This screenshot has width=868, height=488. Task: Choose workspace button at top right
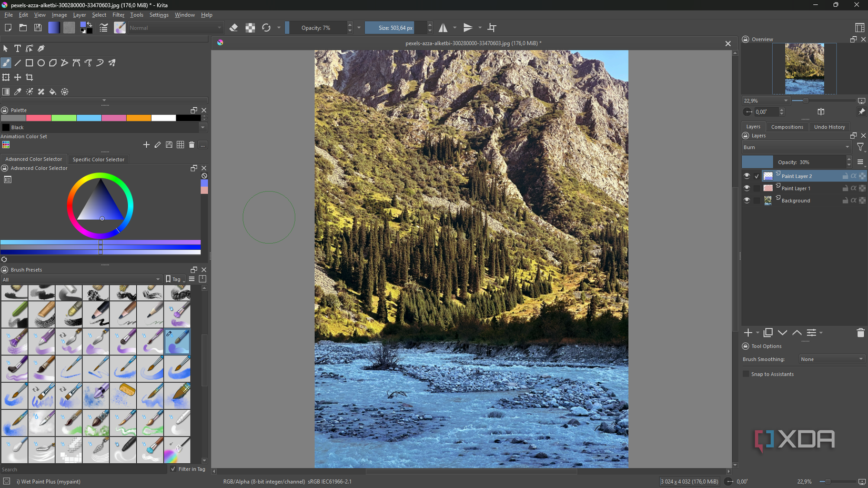point(860,27)
